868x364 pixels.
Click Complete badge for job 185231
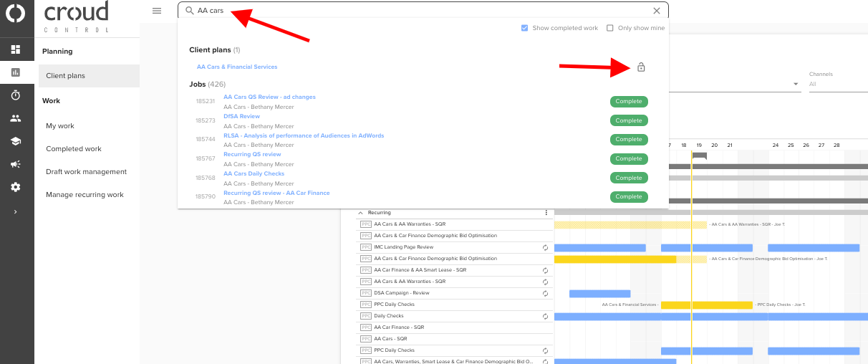pos(629,102)
